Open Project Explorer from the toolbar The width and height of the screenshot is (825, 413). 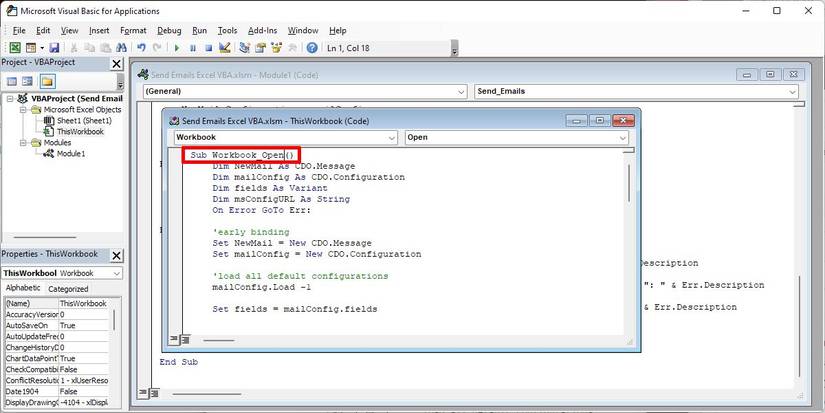click(244, 48)
